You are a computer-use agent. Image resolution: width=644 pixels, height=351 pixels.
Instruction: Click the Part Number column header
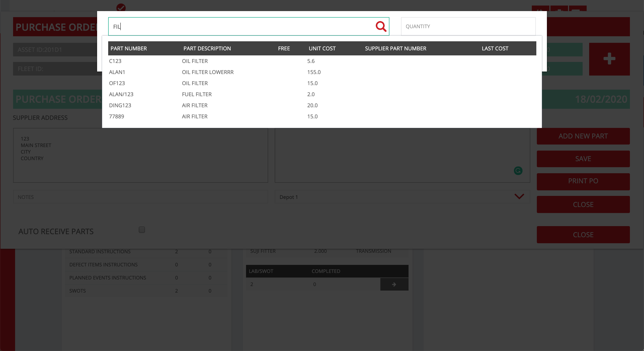click(x=129, y=48)
